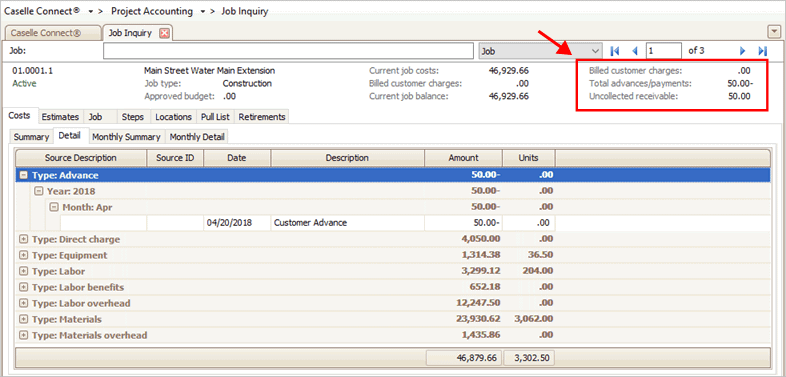The image size is (786, 377).
Task: Go to the first job record
Action: point(615,51)
